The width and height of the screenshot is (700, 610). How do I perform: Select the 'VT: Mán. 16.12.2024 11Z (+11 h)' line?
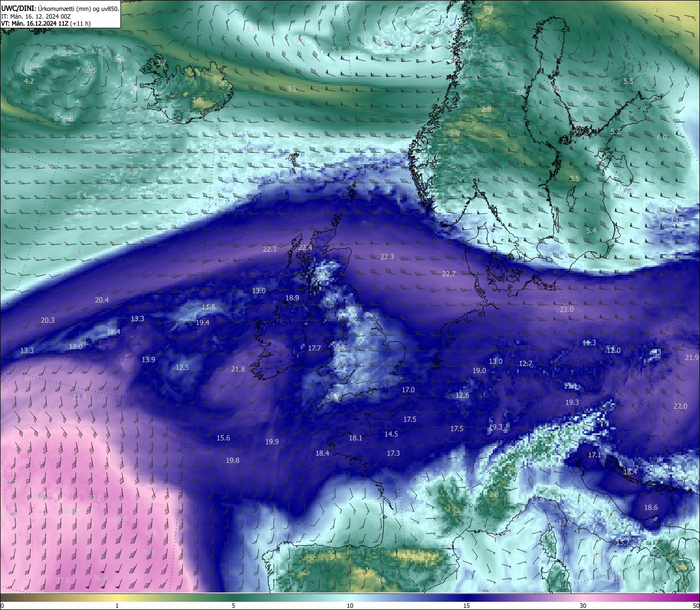tap(46, 23)
